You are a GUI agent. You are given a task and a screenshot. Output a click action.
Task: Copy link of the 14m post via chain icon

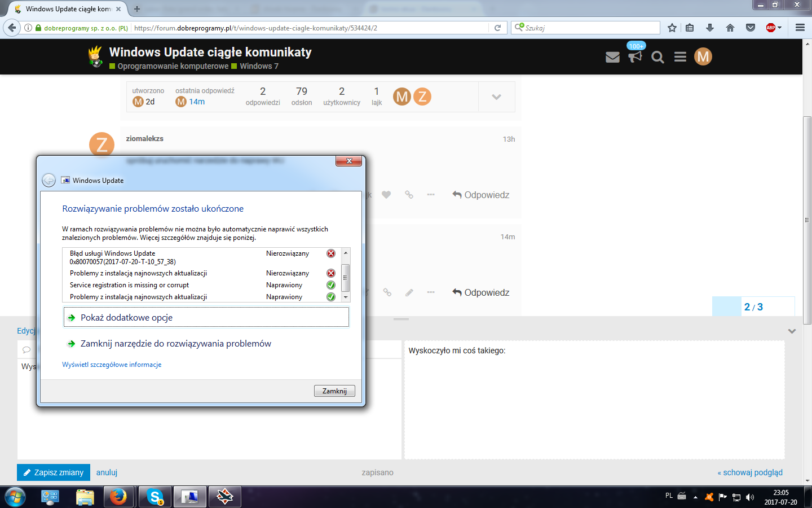387,292
